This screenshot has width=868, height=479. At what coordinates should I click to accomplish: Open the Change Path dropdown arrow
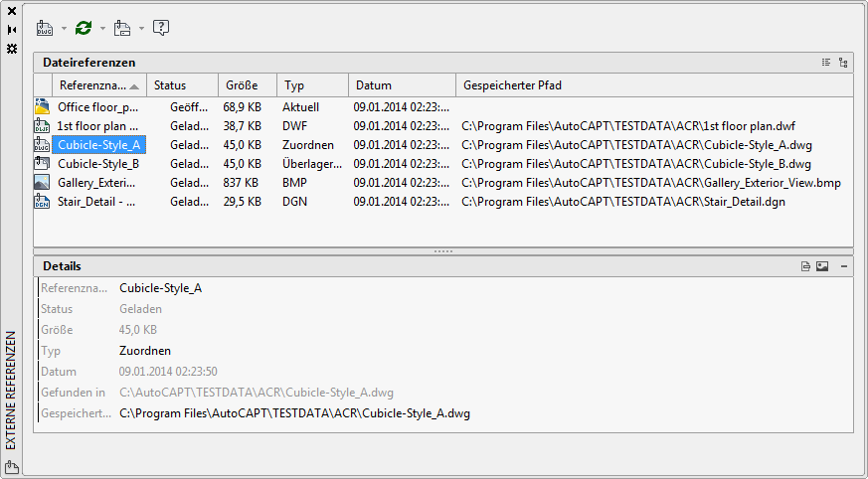(x=141, y=29)
